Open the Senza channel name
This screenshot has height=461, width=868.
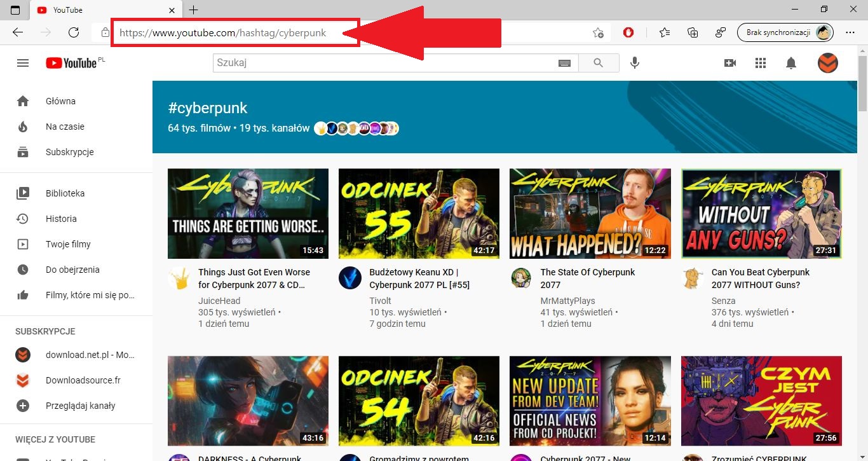pyautogui.click(x=723, y=301)
